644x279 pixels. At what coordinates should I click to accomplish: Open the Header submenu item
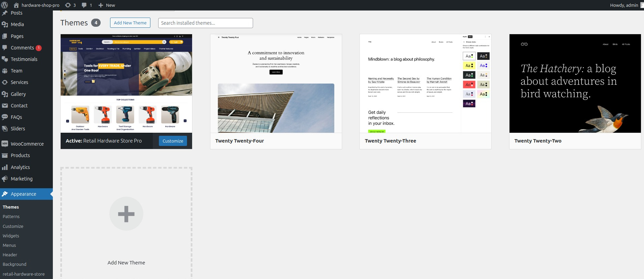(10, 255)
